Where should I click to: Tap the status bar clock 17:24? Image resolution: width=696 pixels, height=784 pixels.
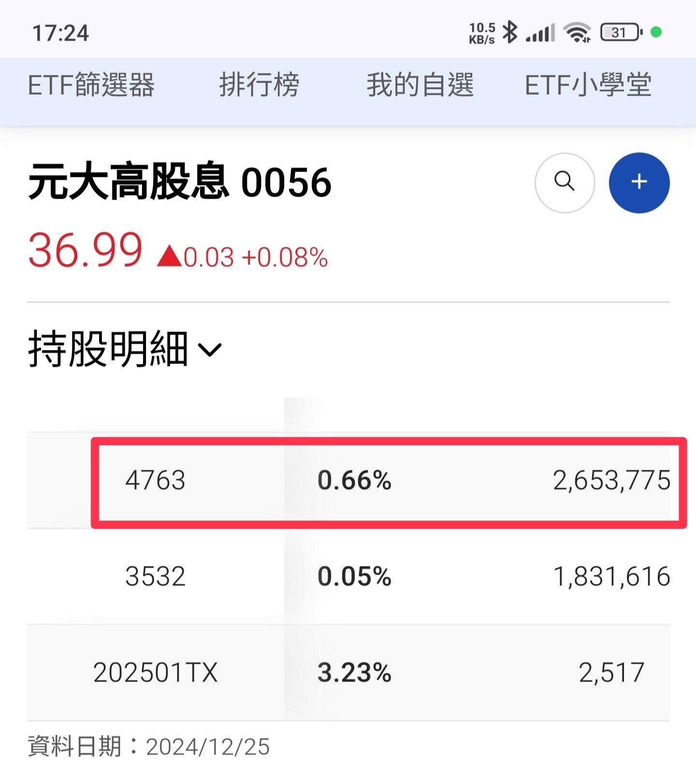(x=60, y=33)
